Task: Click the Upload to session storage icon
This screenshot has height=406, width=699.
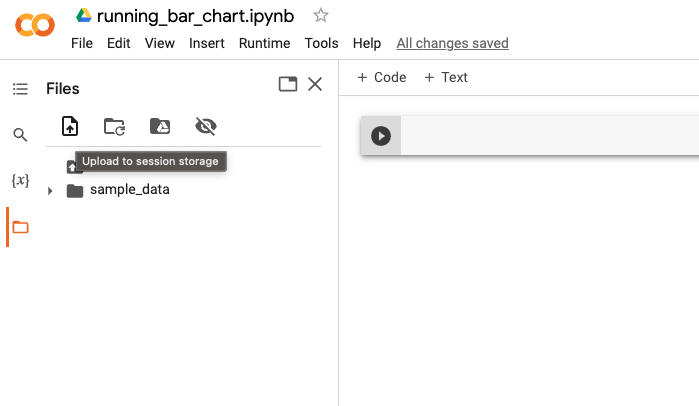Action: coord(69,126)
